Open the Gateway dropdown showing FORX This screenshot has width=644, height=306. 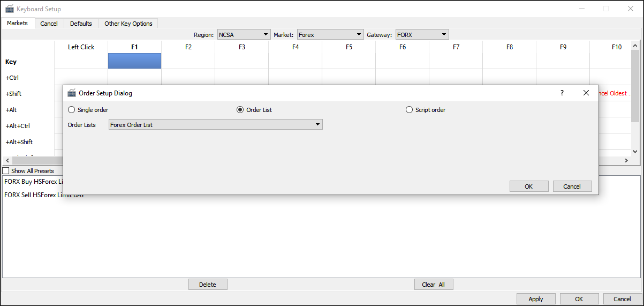click(x=422, y=35)
